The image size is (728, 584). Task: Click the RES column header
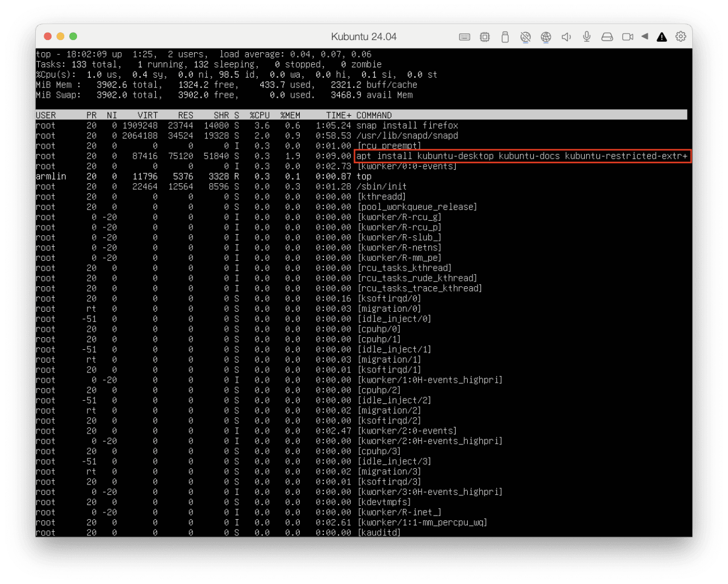pos(186,115)
